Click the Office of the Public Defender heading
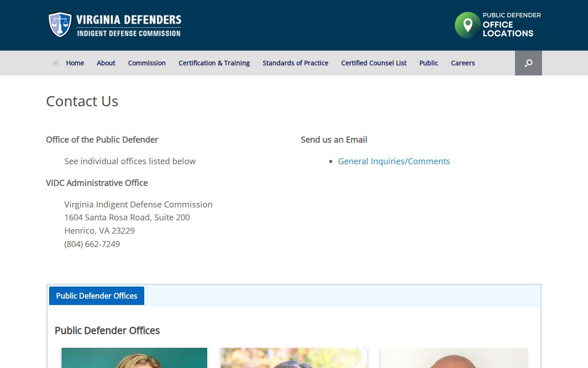The height and width of the screenshot is (368, 588). (102, 139)
